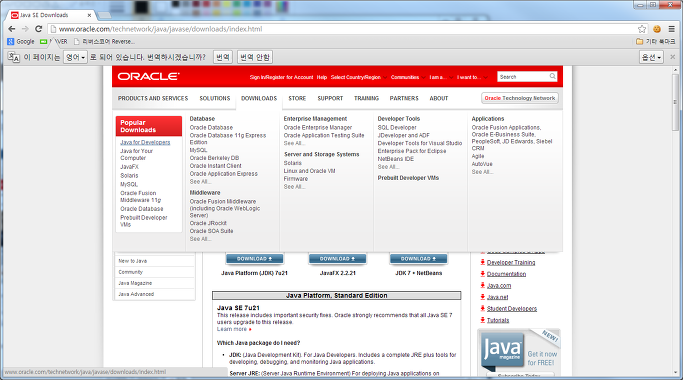683x380 pixels.
Task: Open the options dropdown in translation bar
Action: (652, 57)
